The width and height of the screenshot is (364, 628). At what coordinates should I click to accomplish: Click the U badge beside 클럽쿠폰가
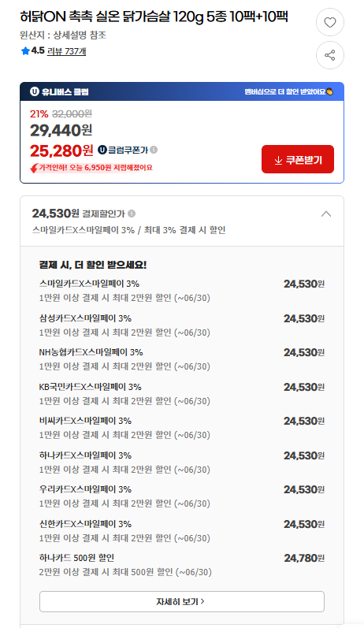point(102,150)
